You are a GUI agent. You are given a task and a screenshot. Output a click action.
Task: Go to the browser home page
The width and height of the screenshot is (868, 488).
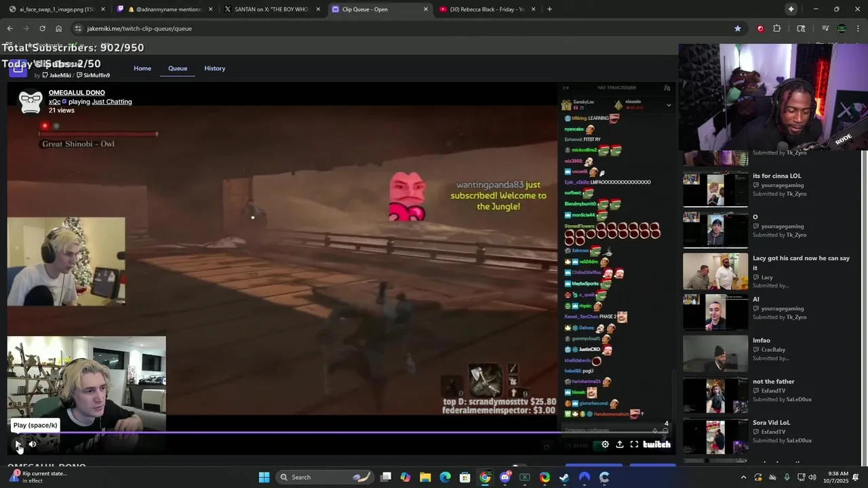pos(58,28)
